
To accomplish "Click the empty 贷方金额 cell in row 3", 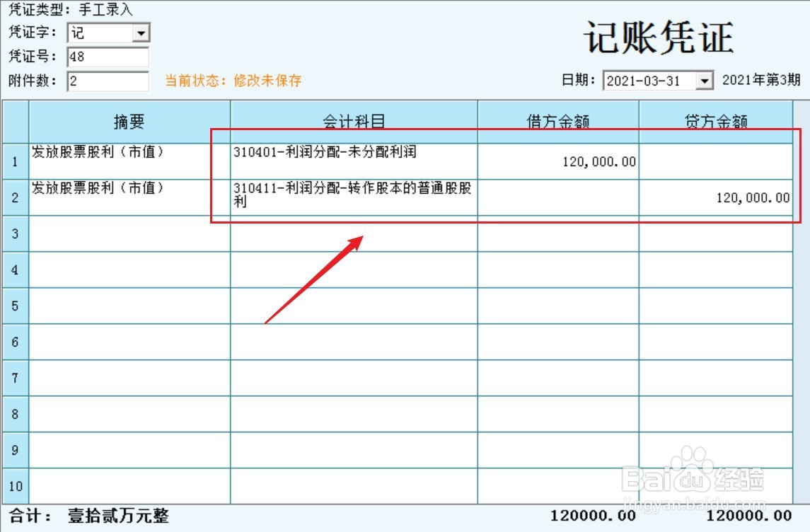I will point(716,234).
